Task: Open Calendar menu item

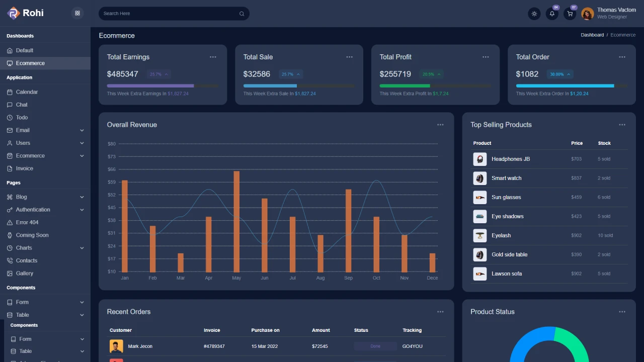Action: [x=45, y=92]
